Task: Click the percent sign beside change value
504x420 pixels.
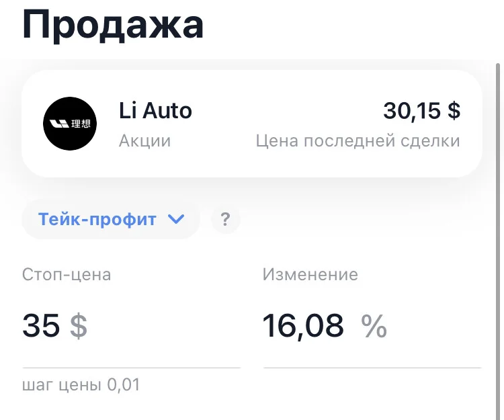Action: pyautogui.click(x=374, y=326)
